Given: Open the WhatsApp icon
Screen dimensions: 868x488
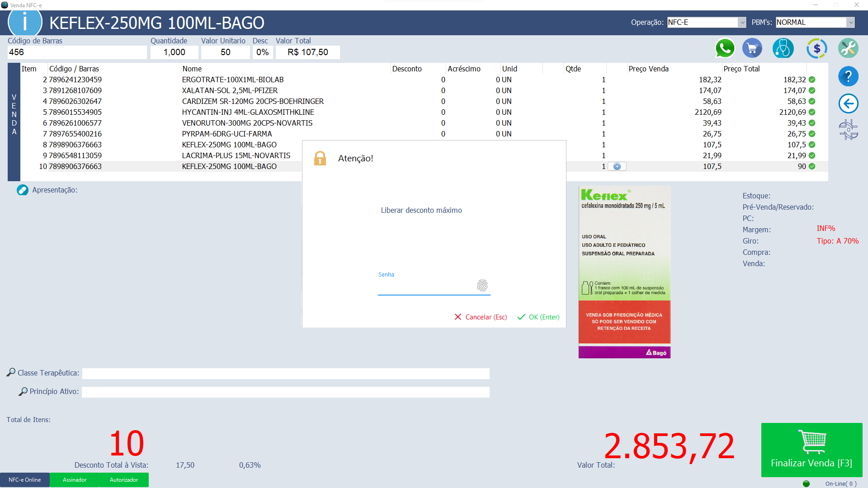Looking at the screenshot, I should coord(725,48).
